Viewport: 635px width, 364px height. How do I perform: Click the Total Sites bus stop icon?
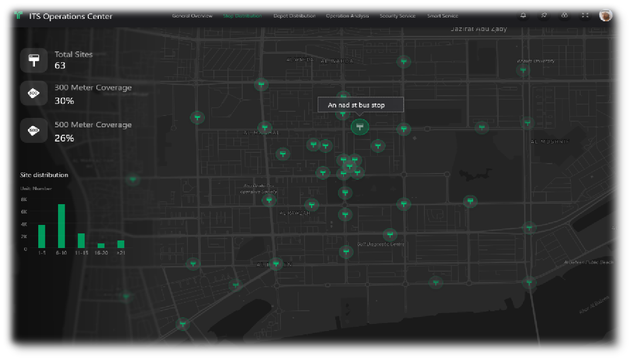[x=34, y=60]
